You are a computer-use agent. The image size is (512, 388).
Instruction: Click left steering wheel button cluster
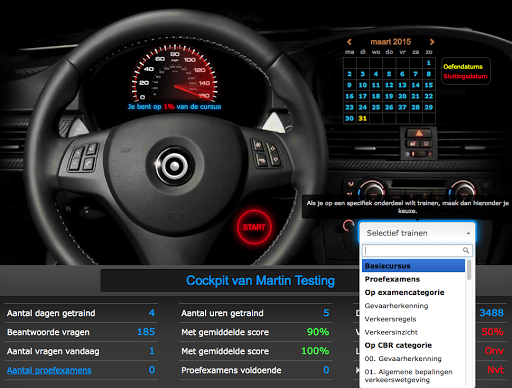[83, 157]
